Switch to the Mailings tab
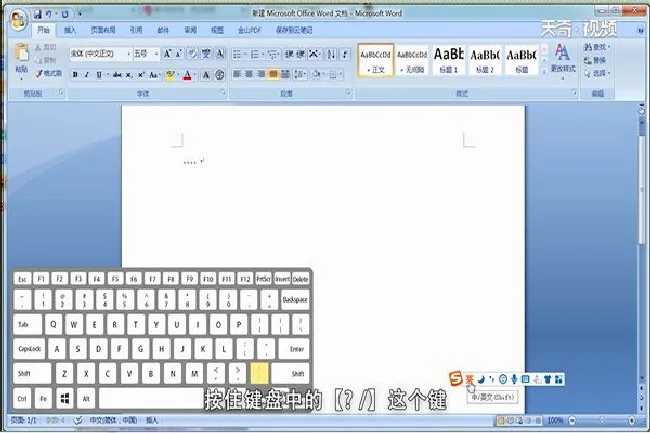The height and width of the screenshot is (433, 650). (x=163, y=30)
